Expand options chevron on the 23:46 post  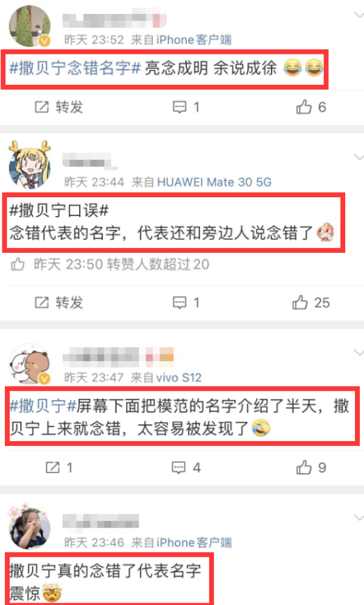(359, 517)
